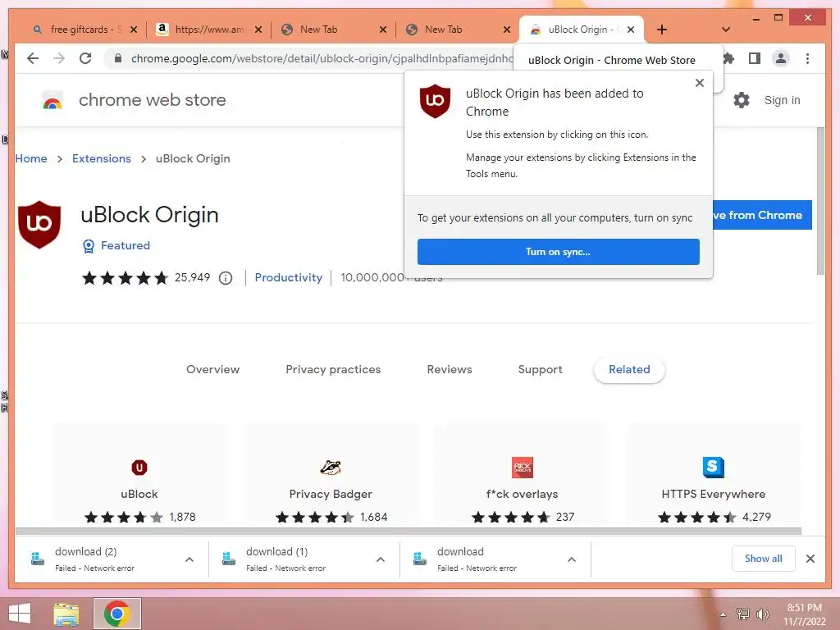Show hidden system tray icons
The height and width of the screenshot is (630, 840).
[723, 614]
